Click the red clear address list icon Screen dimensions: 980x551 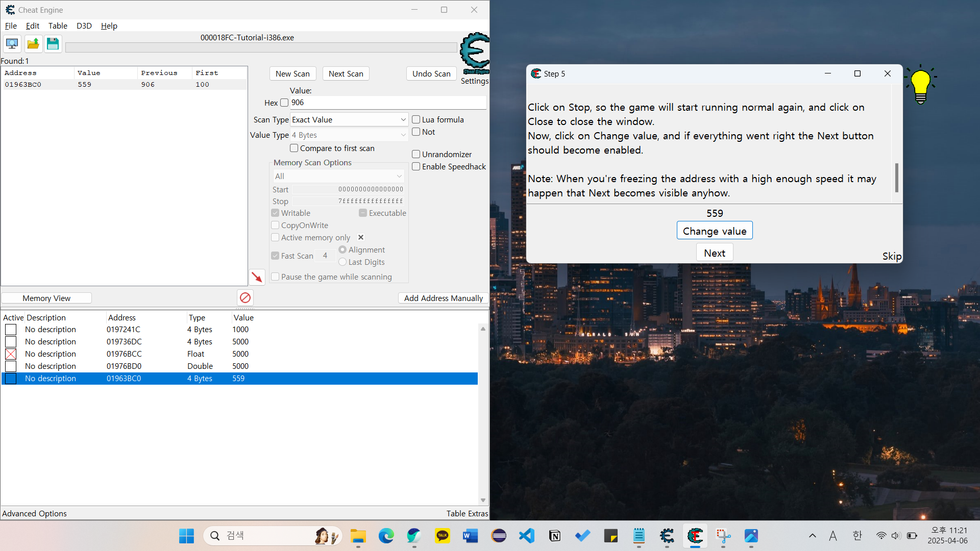(245, 297)
